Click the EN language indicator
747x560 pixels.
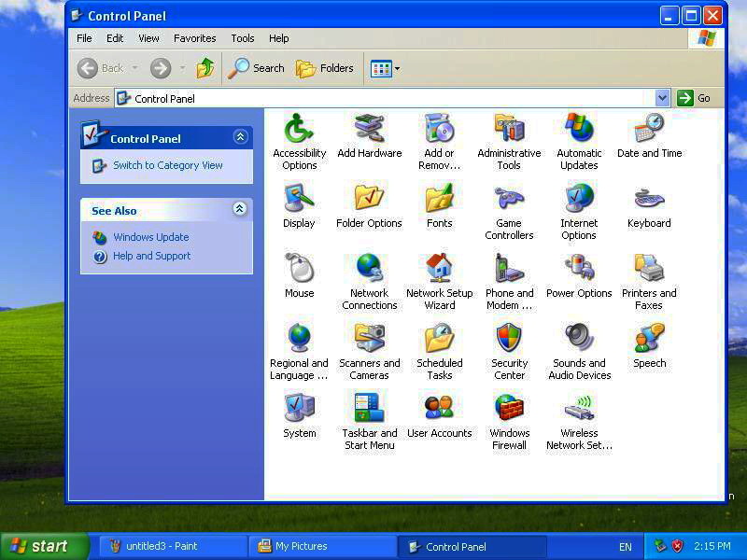pos(625,547)
